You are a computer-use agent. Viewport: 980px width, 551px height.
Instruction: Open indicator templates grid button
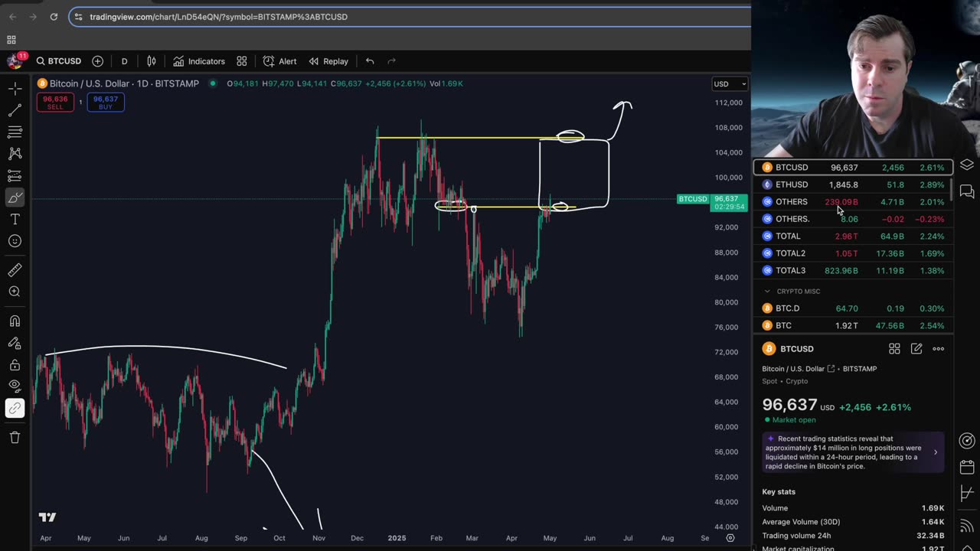tap(242, 61)
